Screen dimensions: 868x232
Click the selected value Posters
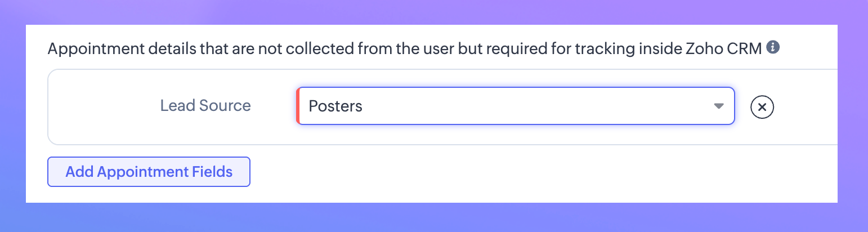pos(335,106)
